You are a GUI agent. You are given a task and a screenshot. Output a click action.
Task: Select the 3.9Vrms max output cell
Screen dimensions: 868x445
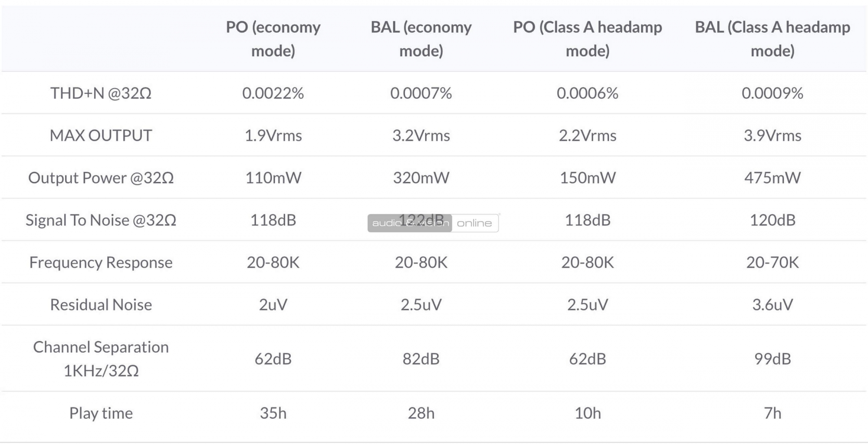(773, 135)
